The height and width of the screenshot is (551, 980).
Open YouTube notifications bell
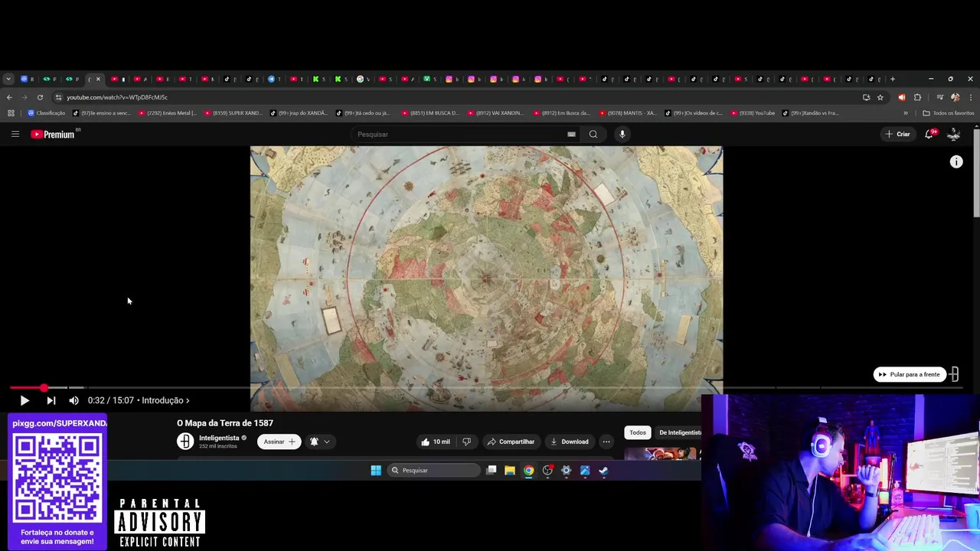click(x=929, y=134)
